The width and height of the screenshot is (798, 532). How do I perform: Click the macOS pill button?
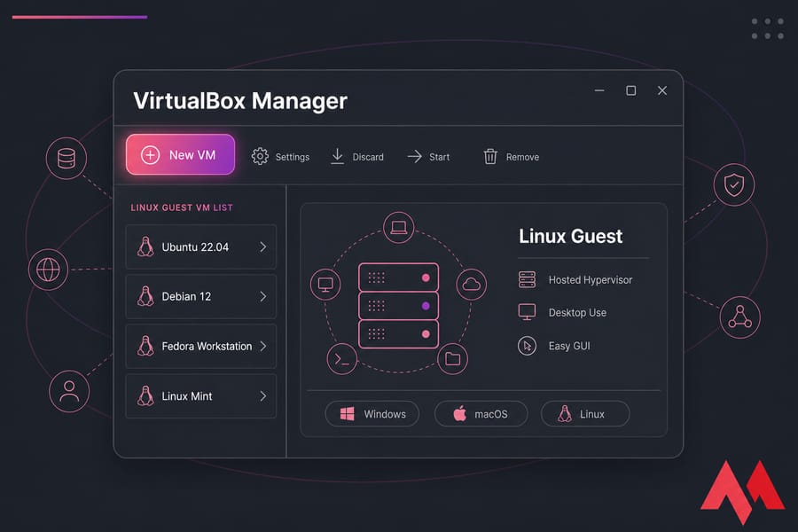481,414
